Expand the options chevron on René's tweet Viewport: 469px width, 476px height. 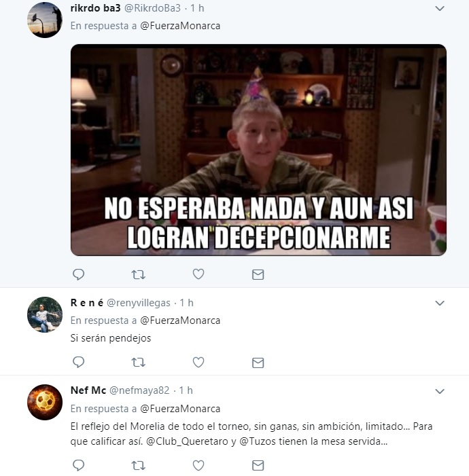440,303
